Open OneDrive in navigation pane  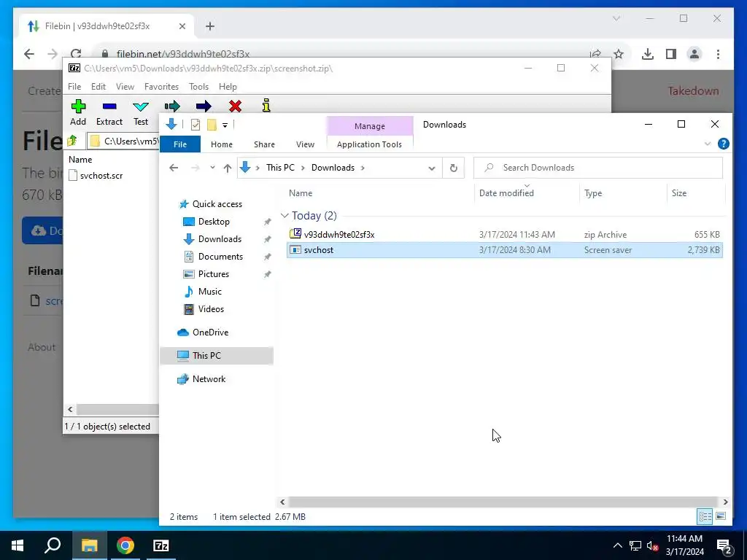click(x=210, y=332)
